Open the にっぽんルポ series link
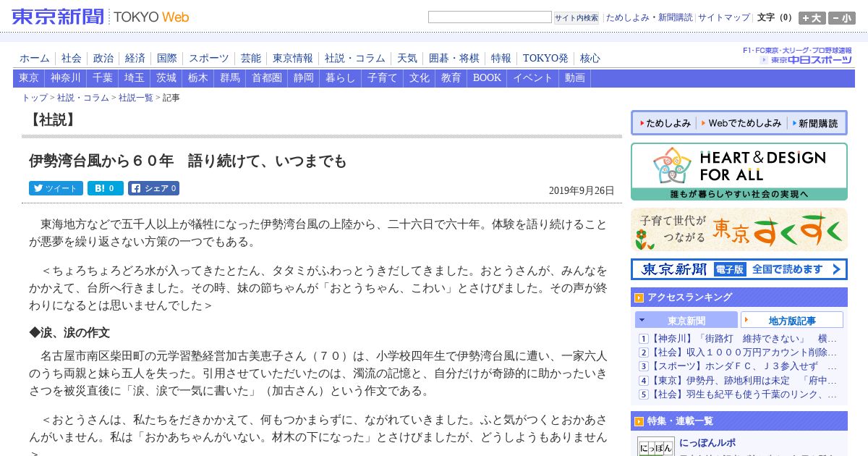Viewport: 868px width, 456px height. 707,443
